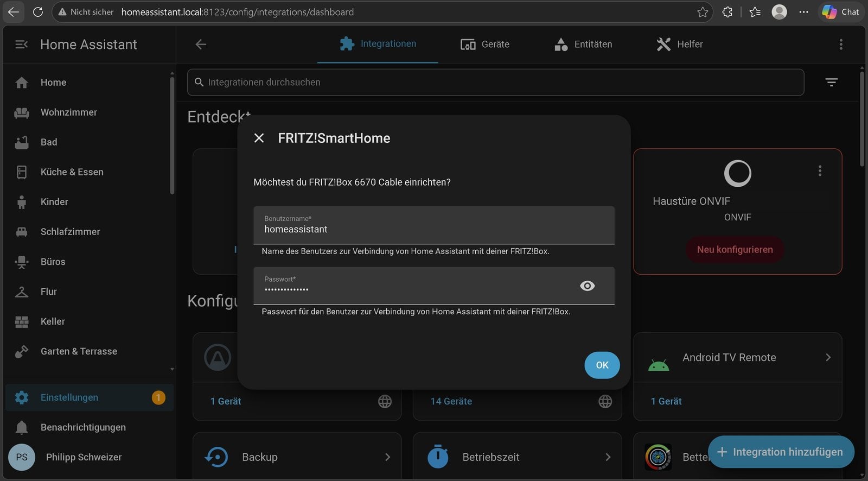Open the browser favorites list icon
868x481 pixels.
point(755,12)
